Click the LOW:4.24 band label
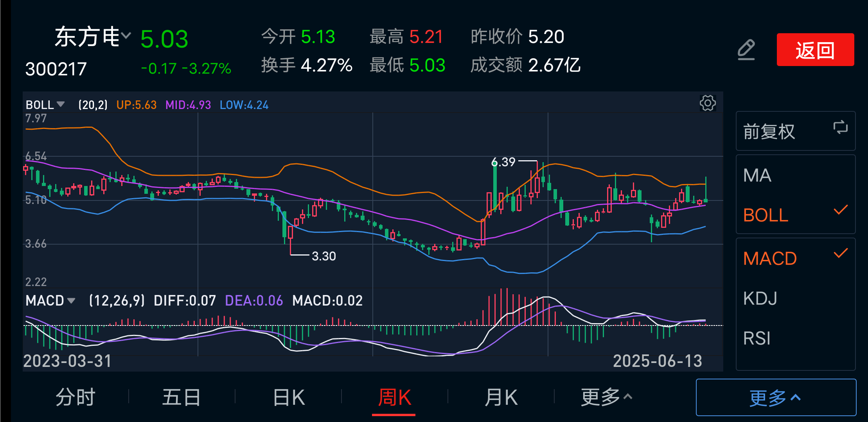 (x=244, y=105)
